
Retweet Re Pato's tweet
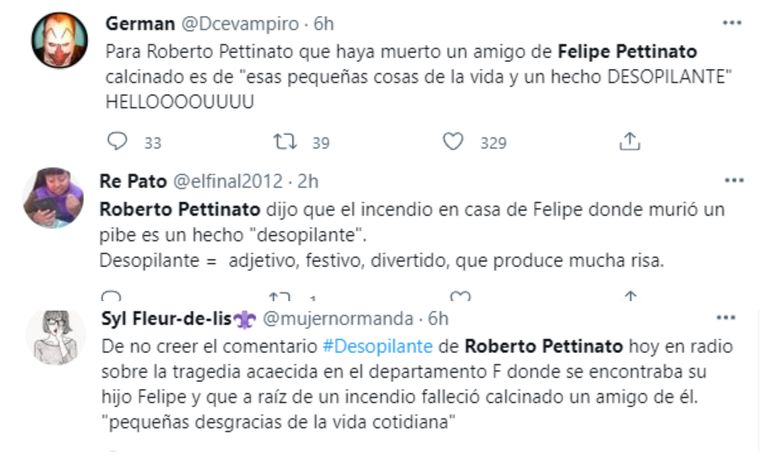point(281,296)
